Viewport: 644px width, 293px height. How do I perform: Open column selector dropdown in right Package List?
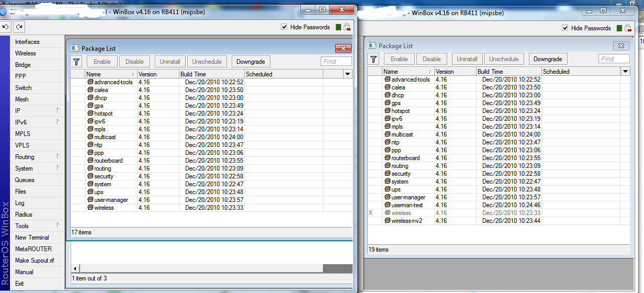[x=625, y=72]
